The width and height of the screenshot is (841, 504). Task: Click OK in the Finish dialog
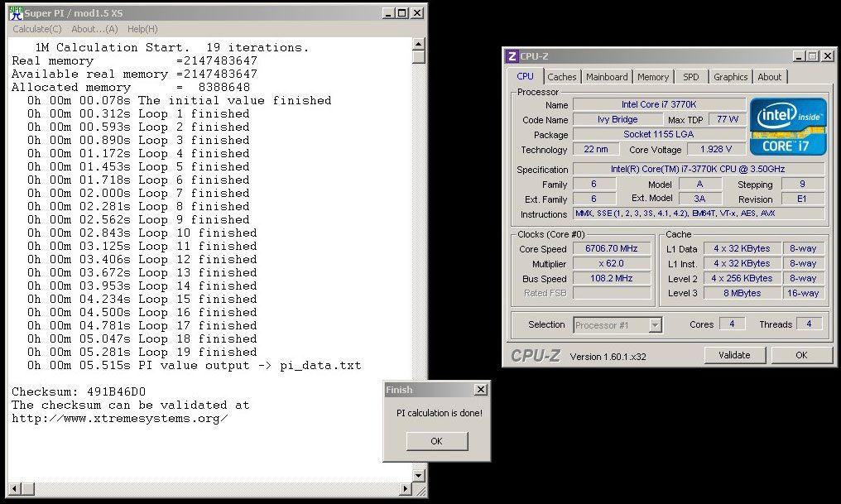point(436,441)
